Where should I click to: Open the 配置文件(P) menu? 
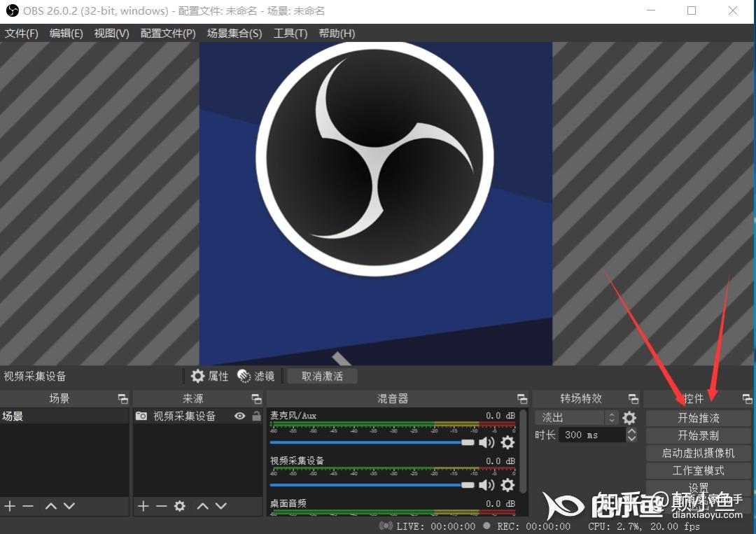[x=168, y=34]
